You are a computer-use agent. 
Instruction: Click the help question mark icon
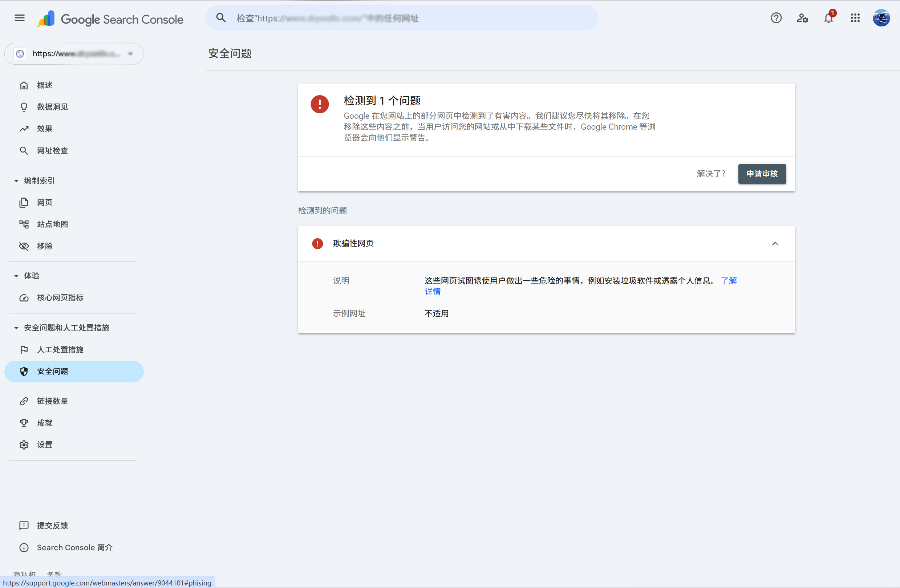coord(776,18)
